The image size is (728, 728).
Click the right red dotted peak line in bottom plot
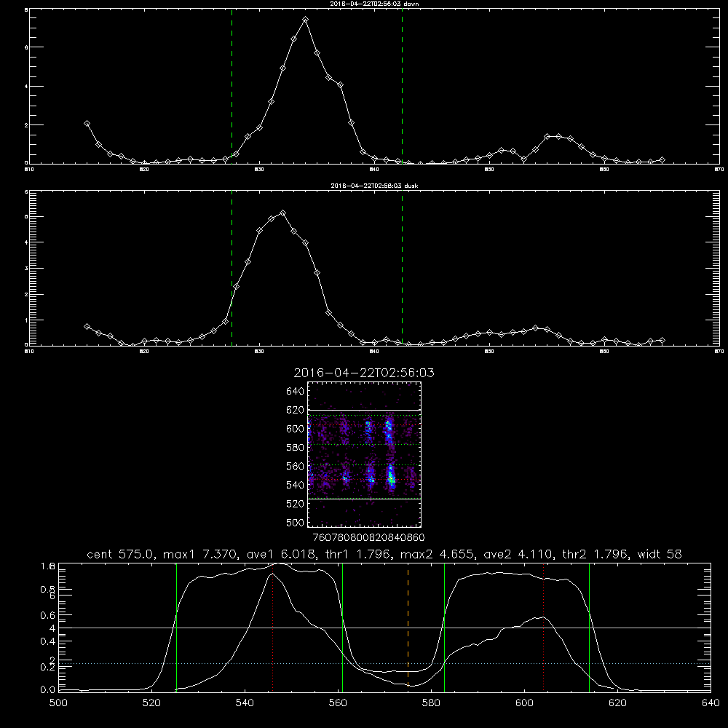[543, 627]
